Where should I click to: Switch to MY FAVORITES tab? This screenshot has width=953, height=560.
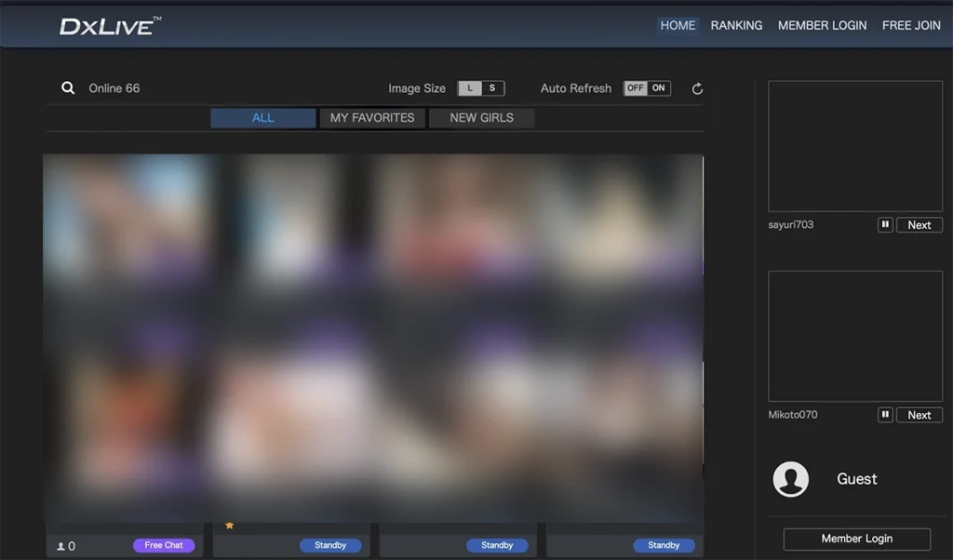point(372,118)
